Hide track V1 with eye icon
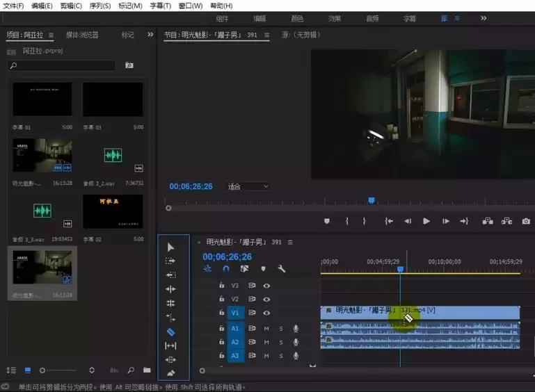 pyautogui.click(x=266, y=313)
